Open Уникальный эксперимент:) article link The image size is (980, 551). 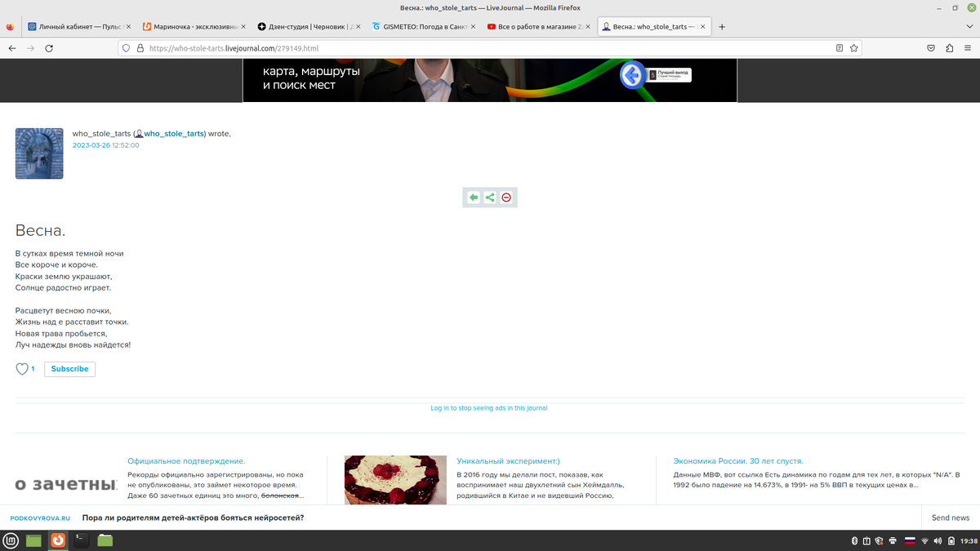coord(508,461)
